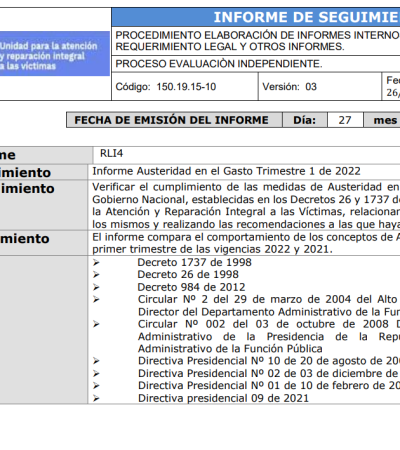Click the 'Versión: 03' cell

click(x=320, y=86)
